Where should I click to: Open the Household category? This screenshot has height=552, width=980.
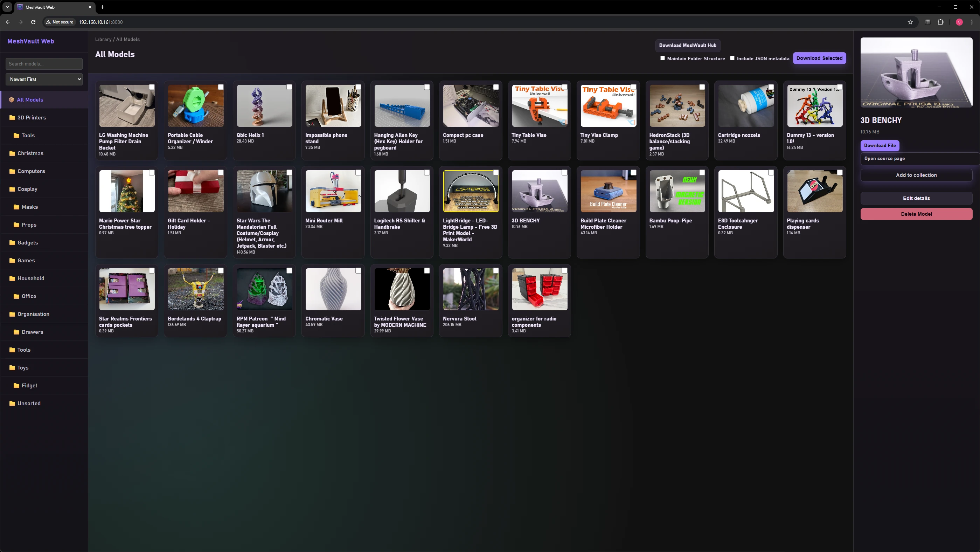click(30, 278)
